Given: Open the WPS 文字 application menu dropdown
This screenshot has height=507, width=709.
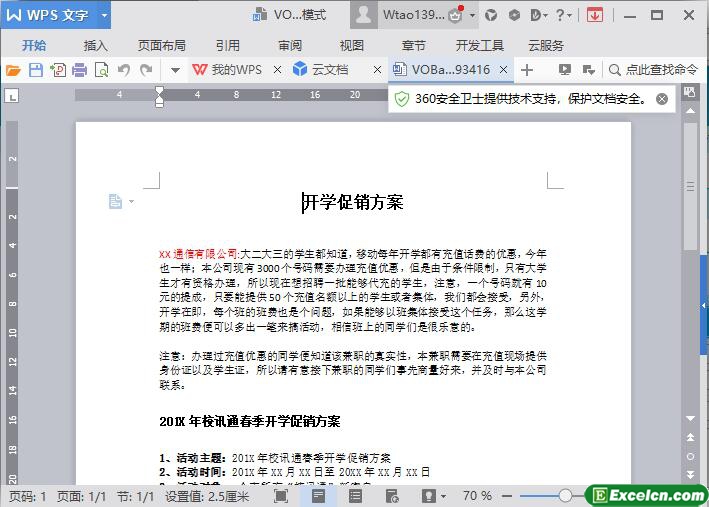Looking at the screenshot, I should [104, 15].
